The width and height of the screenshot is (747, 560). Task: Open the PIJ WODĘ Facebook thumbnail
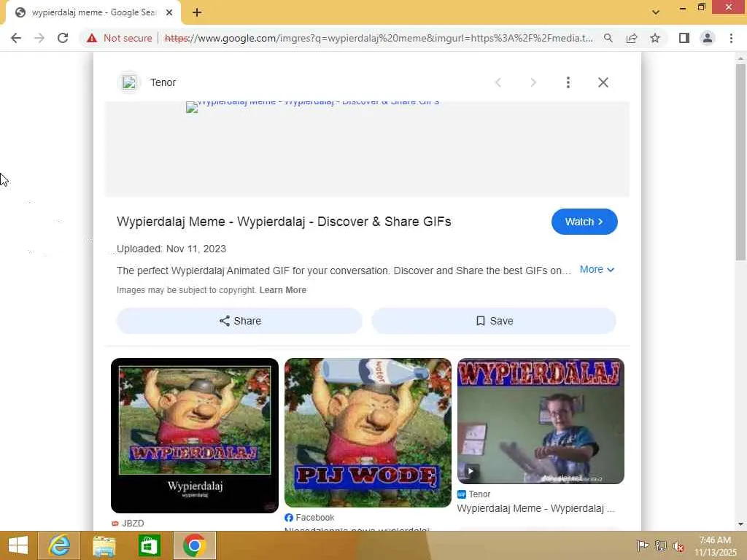tap(368, 432)
